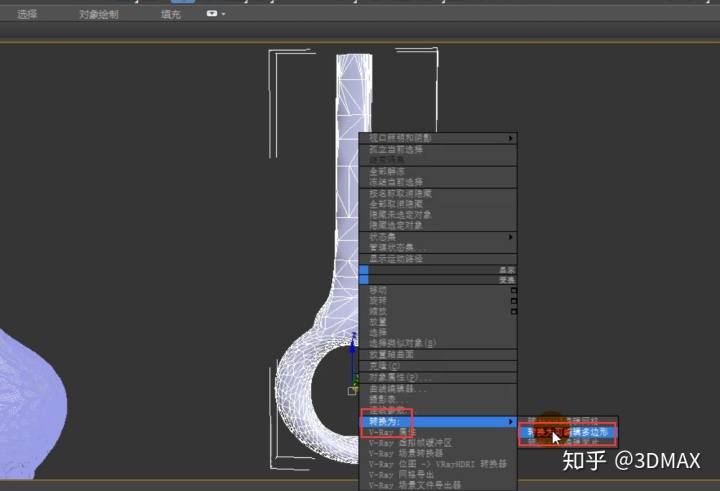The height and width of the screenshot is (491, 720).
Task: Choose V-Ray 网格导出 entry
Action: pyautogui.click(x=438, y=474)
